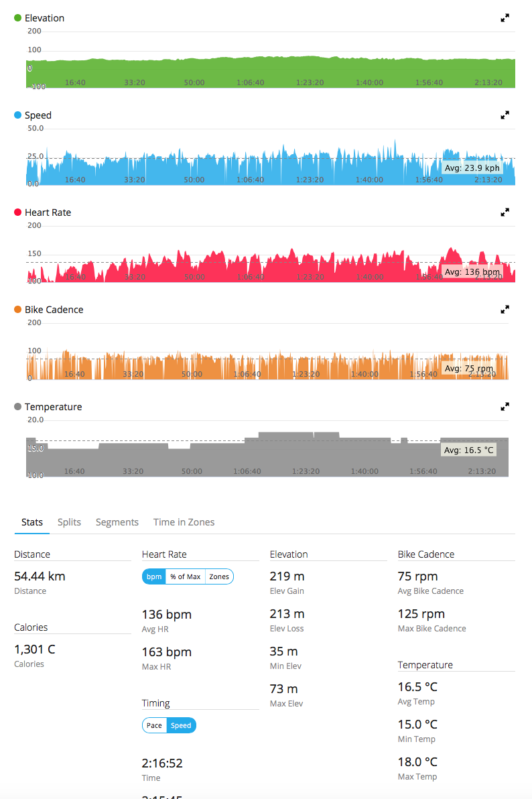Expand the Bike Cadence chart to fullscreen
Image resolution: width=532 pixels, height=799 pixels.
coord(505,310)
